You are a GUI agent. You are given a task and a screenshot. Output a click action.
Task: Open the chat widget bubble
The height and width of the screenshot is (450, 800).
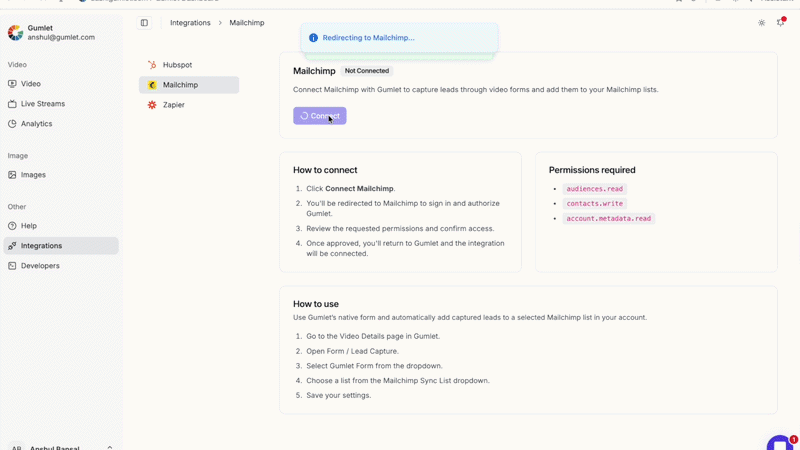(x=780, y=443)
